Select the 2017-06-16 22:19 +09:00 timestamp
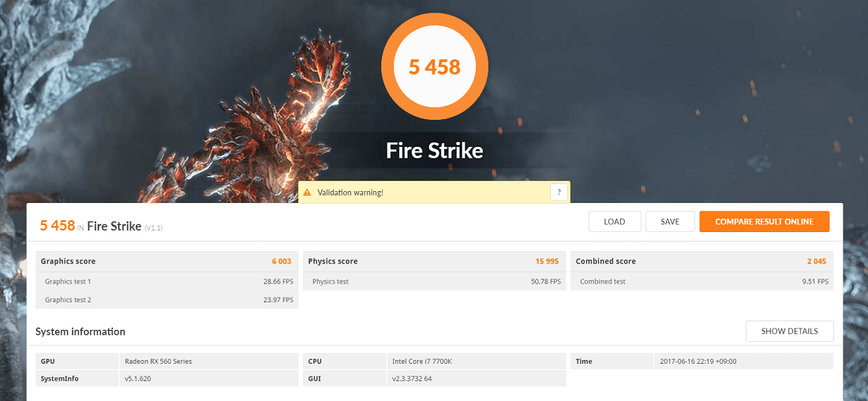The width and height of the screenshot is (868, 401). [698, 362]
